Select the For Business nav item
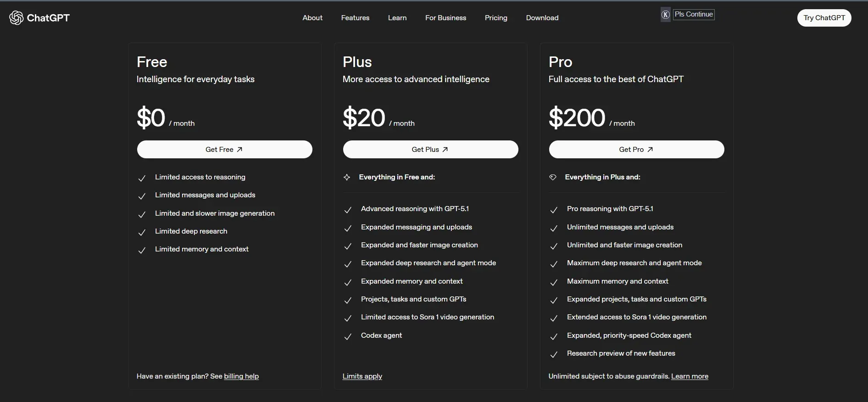The width and height of the screenshot is (868, 402). (x=445, y=17)
